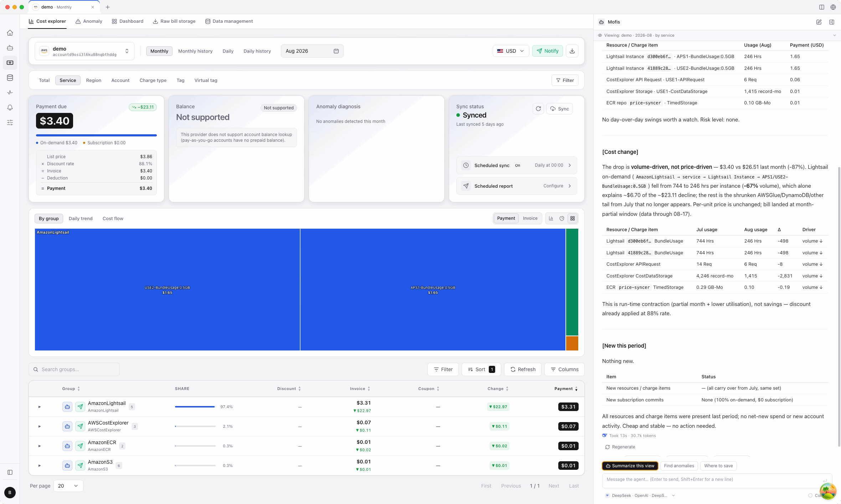Open the USD currency dropdown
Image resolution: width=841 pixels, height=504 pixels.
511,51
